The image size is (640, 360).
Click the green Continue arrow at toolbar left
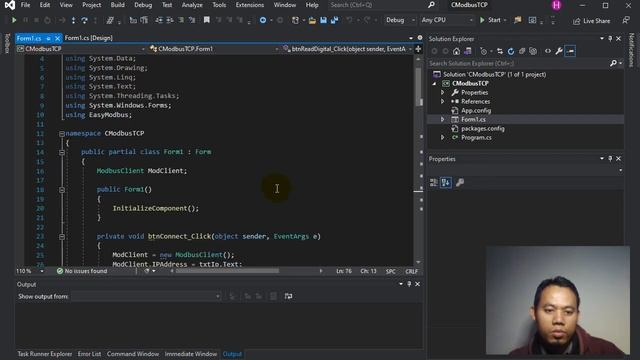coord(14,20)
